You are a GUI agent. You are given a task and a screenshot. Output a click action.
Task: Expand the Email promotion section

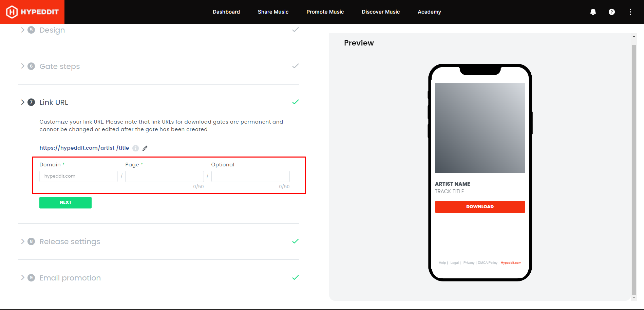click(x=22, y=278)
